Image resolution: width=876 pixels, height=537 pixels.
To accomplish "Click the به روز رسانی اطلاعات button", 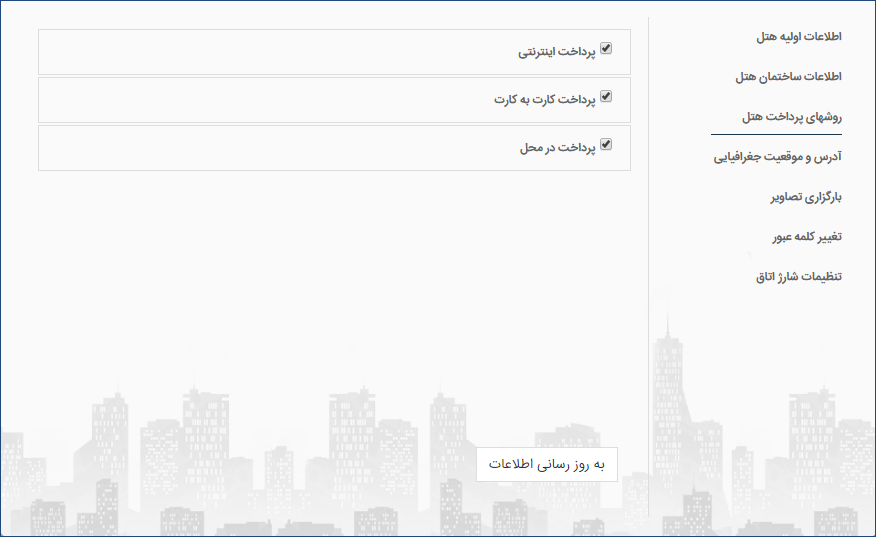I will click(547, 464).
